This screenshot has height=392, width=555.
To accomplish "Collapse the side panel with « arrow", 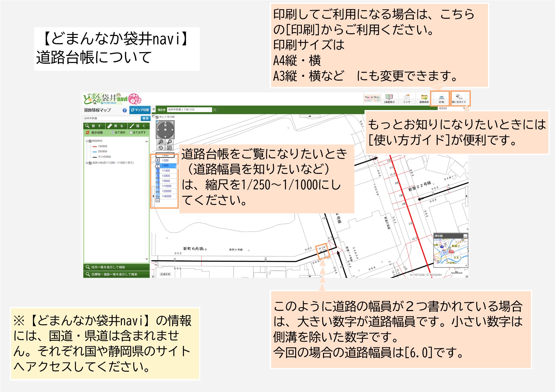I will 153,109.
